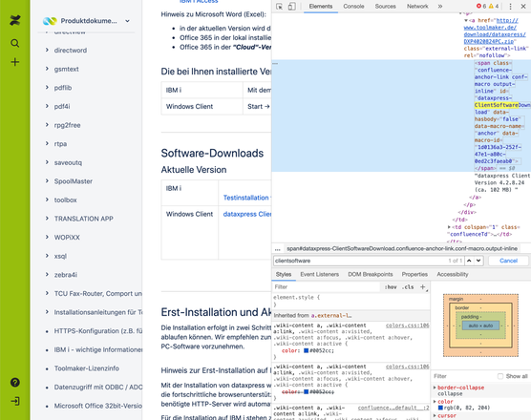Click Cancel in the search bar
The height and width of the screenshot is (420, 531).
tap(508, 261)
